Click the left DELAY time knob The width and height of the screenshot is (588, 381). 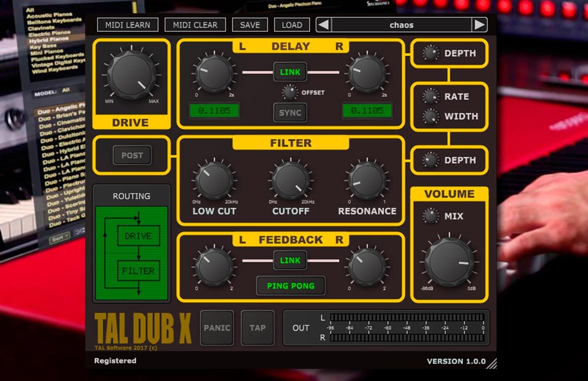pyautogui.click(x=214, y=73)
